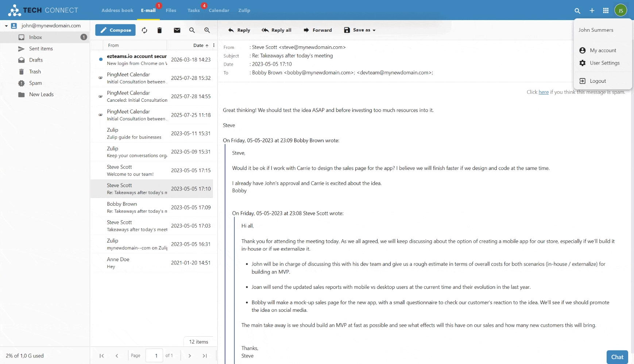Viewport: 634px width, 364px height.
Task: Collapse the john@mynewdomain.com account tree
Action: (x=6, y=26)
